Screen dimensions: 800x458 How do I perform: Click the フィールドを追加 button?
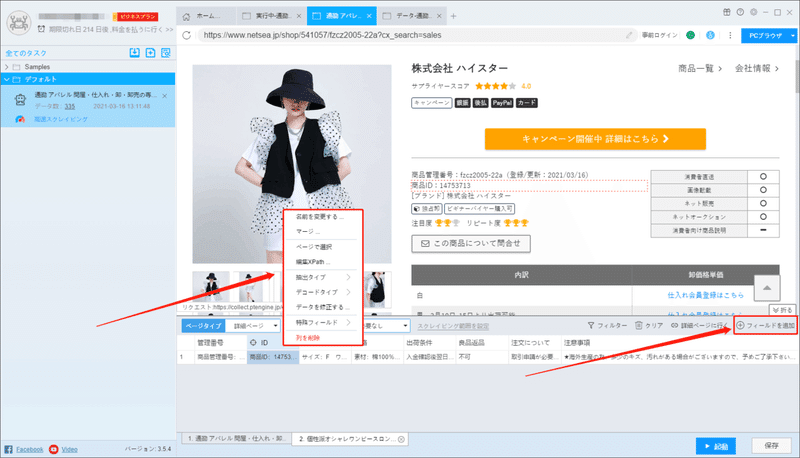765,325
